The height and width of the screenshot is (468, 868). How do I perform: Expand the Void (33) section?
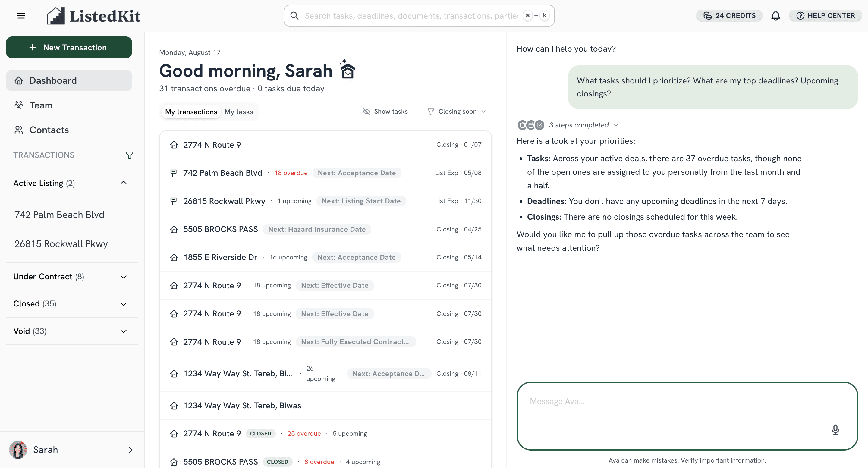click(123, 331)
